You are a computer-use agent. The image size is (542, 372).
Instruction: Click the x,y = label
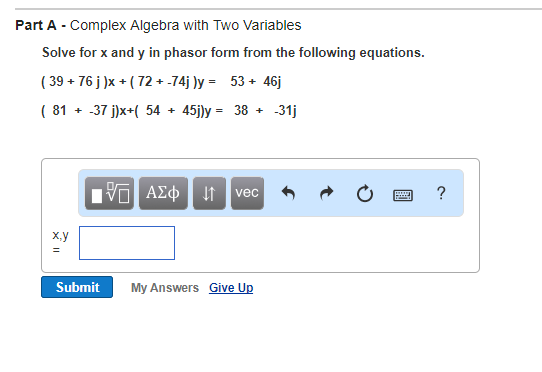point(60,242)
